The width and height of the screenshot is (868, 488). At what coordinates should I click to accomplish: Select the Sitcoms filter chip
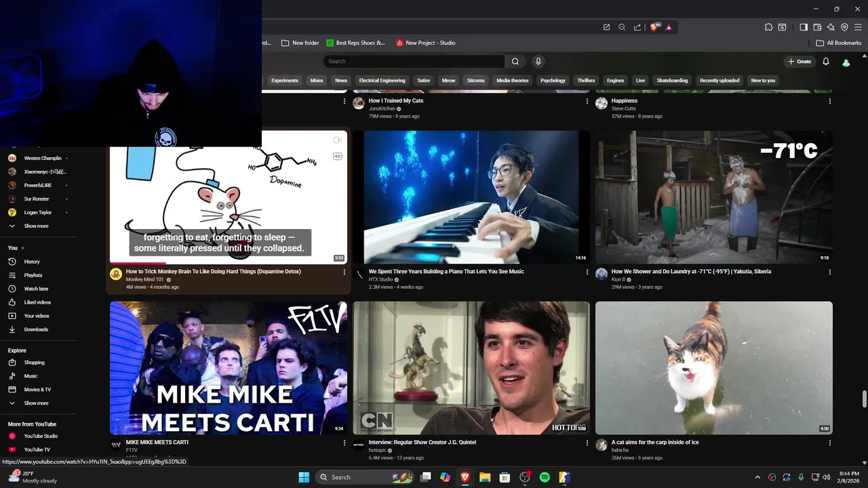click(x=476, y=81)
